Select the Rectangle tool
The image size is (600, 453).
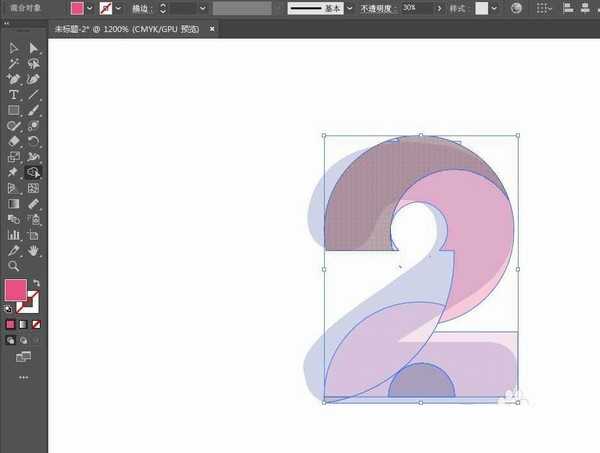pyautogui.click(x=14, y=110)
